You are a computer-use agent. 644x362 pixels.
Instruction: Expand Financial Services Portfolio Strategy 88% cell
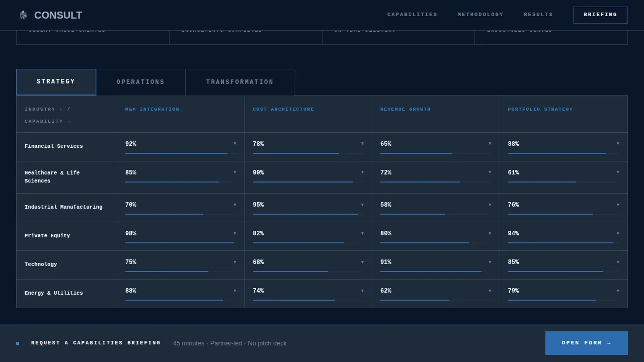pos(563,147)
